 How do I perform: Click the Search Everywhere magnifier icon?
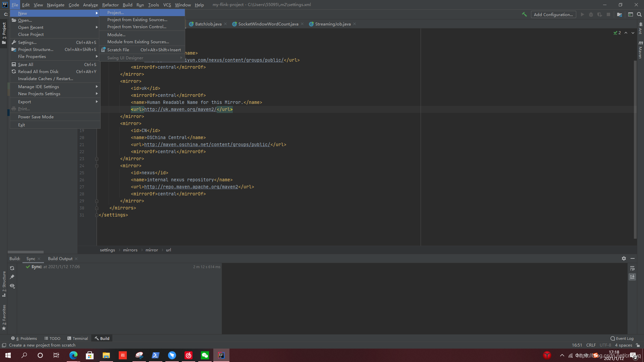pos(639,14)
